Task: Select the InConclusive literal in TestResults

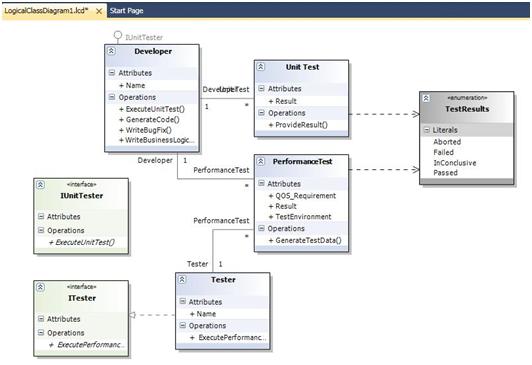Action: pos(455,163)
